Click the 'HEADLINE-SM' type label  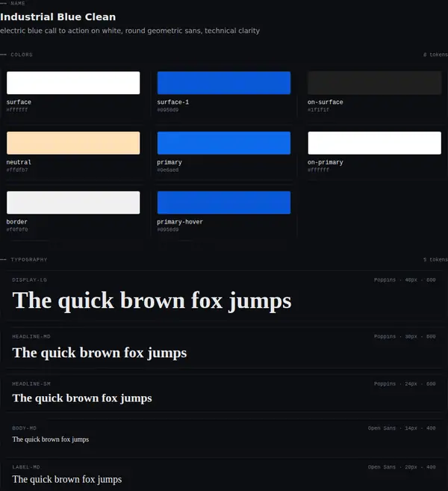(x=31, y=384)
